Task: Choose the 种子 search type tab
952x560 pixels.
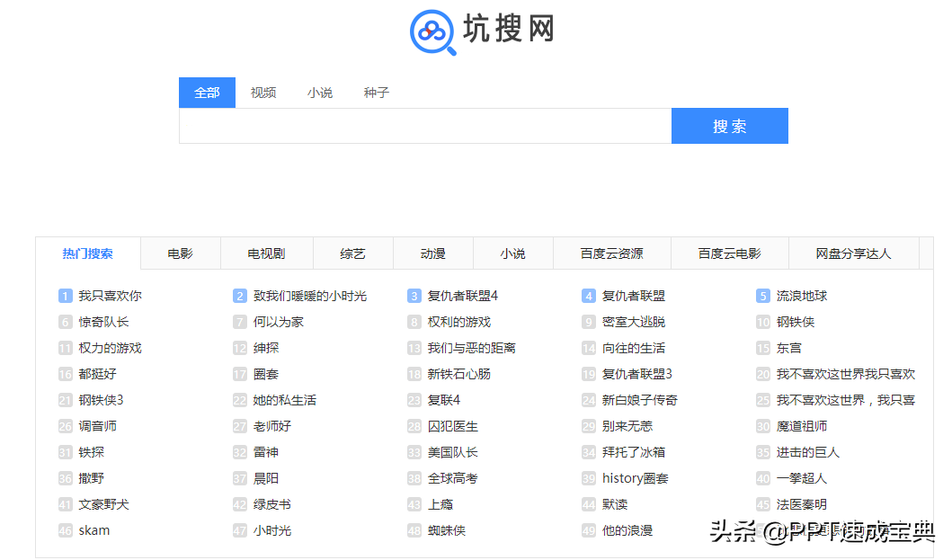Action: 376,93
